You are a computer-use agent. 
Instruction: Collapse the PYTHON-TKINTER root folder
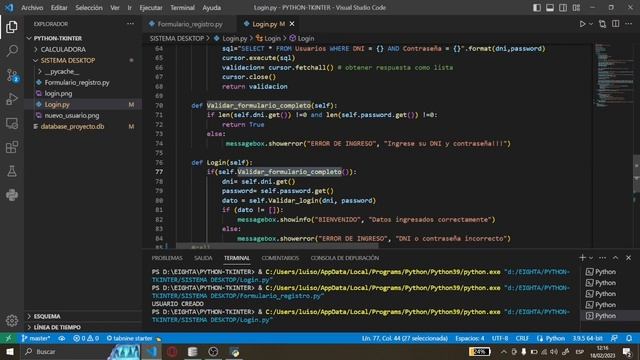(83, 38)
